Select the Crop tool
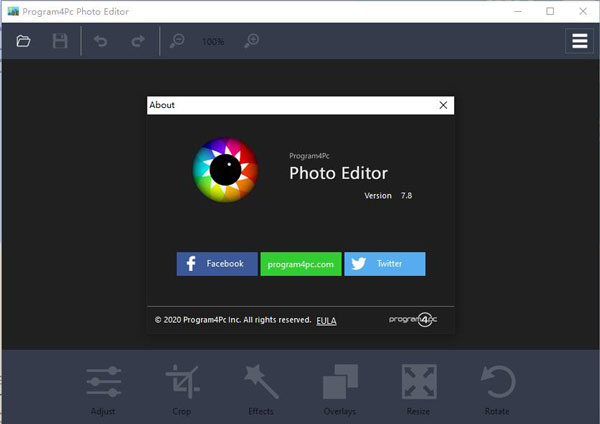Image resolution: width=600 pixels, height=424 pixels. (182, 390)
